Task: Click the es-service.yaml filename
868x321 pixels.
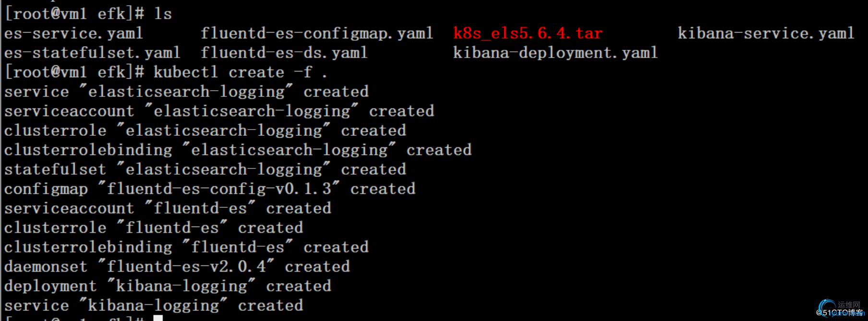Action: [73, 33]
